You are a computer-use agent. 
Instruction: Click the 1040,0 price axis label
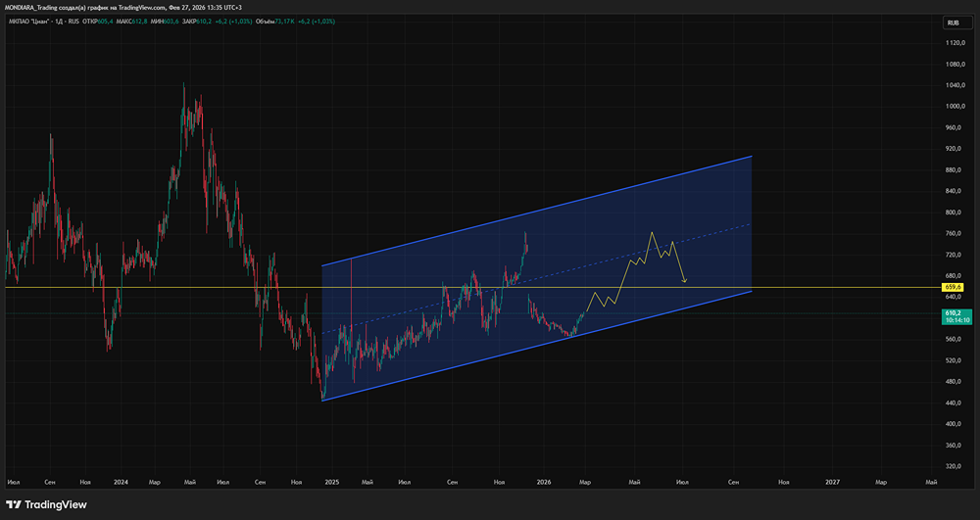(x=956, y=85)
